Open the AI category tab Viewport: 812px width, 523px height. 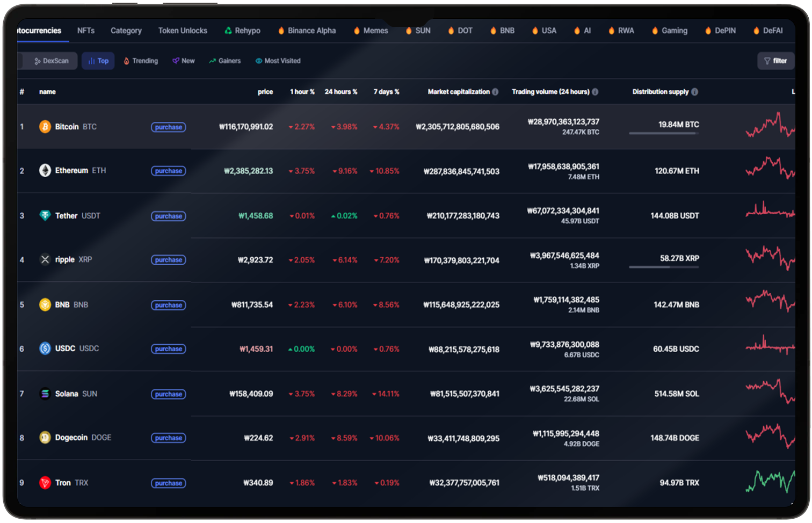click(582, 31)
